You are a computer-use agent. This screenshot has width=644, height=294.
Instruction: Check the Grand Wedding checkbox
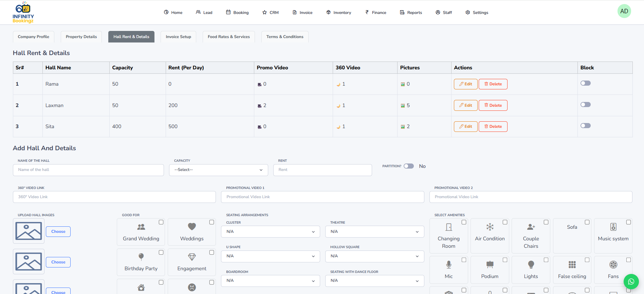[x=161, y=222]
